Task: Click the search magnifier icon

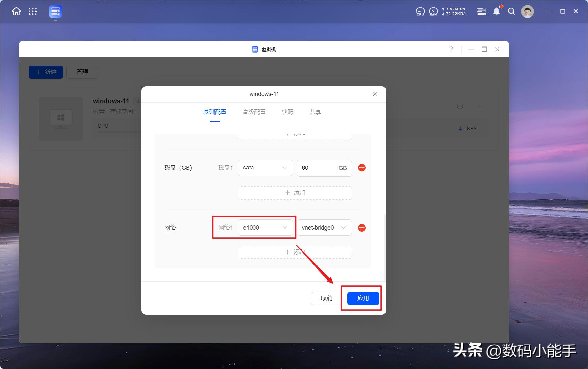Action: pyautogui.click(x=512, y=12)
